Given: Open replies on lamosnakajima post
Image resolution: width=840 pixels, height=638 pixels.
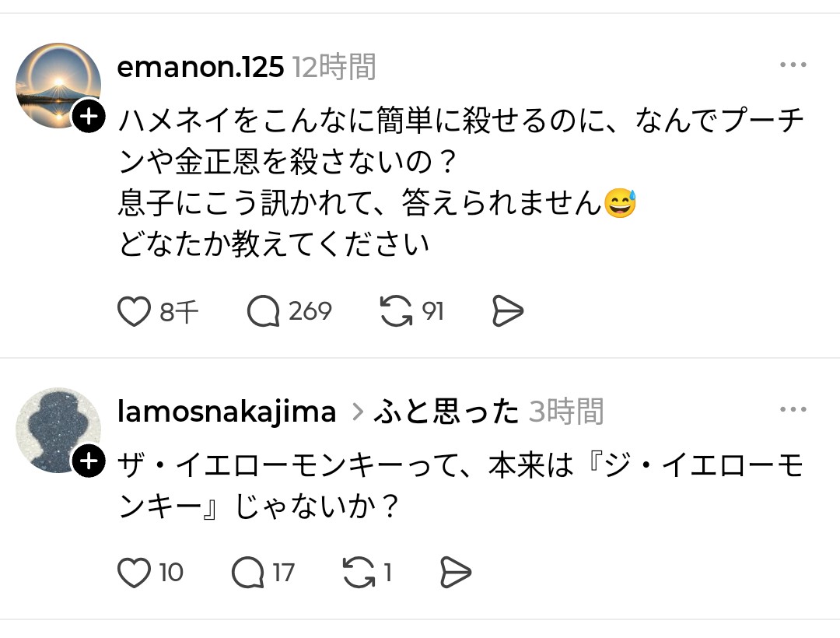Looking at the screenshot, I should tap(248, 573).
